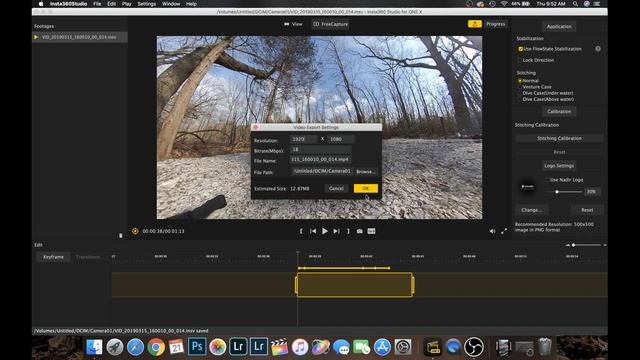Switch to the View mode tab
The width and height of the screenshot is (640, 360).
click(293, 24)
